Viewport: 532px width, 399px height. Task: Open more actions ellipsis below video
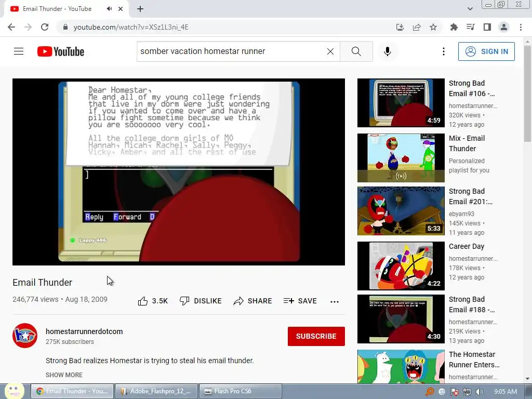pos(335,301)
